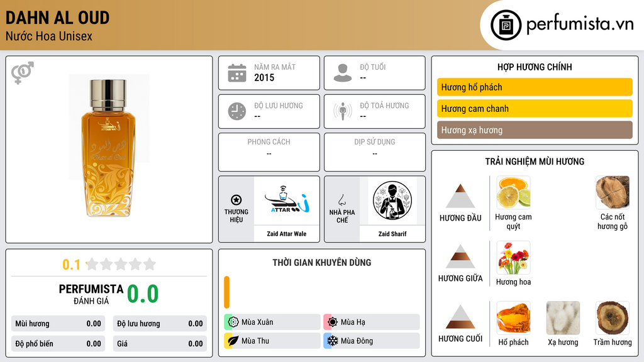Viewport: 644px width, 362px height.
Task: Open the perfumista.vn site name text
Action: click(580, 24)
